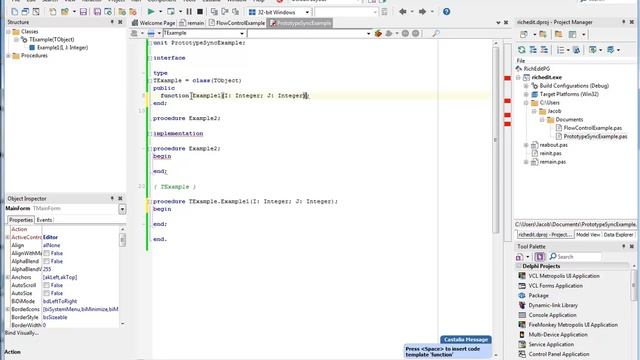Click VCL Metropolis UI Application entry
Screen dimensions: 640x360
(x=564, y=276)
